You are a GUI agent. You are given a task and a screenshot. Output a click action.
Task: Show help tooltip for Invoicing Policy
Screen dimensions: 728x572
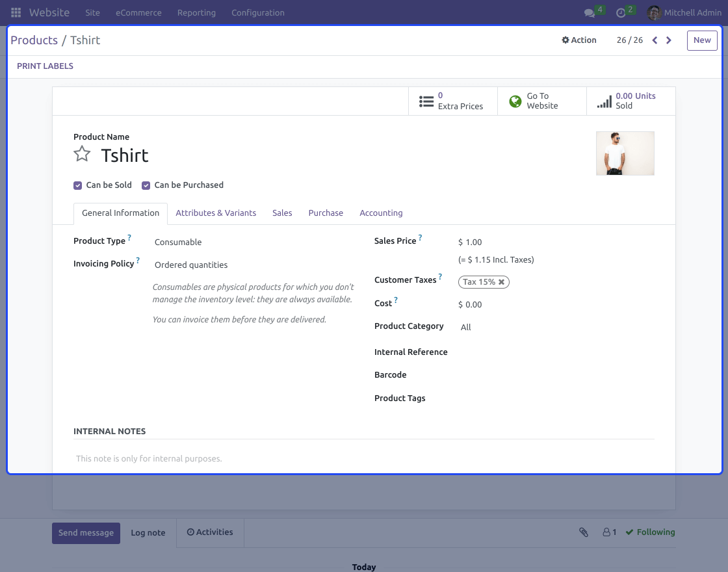(x=138, y=261)
